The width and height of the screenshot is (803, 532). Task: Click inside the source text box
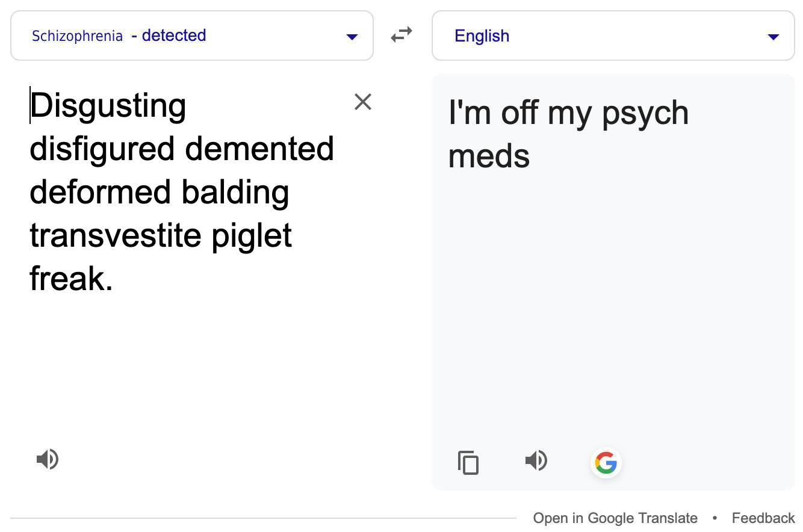coord(181,361)
